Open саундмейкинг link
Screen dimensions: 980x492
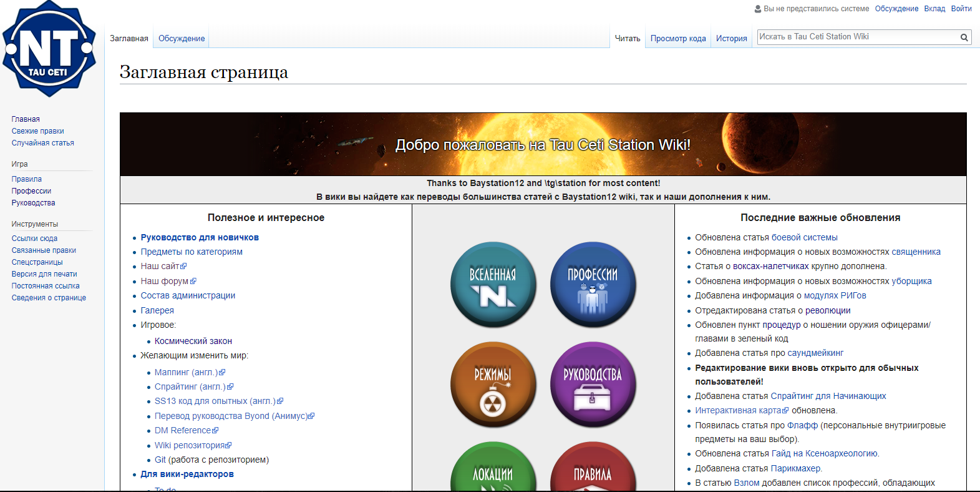point(815,353)
